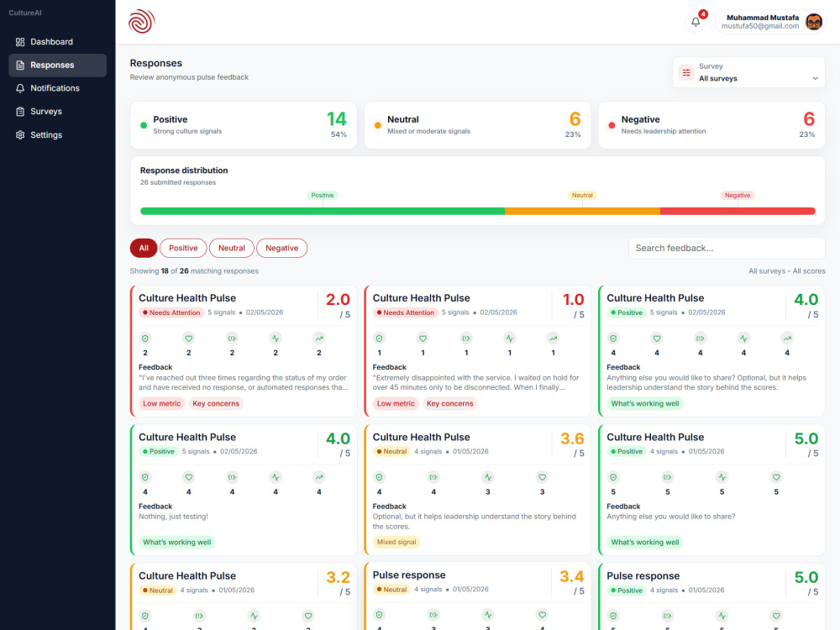This screenshot has width=840, height=630.
Task: Click the green Positive segment of distribution bar
Action: (x=322, y=211)
